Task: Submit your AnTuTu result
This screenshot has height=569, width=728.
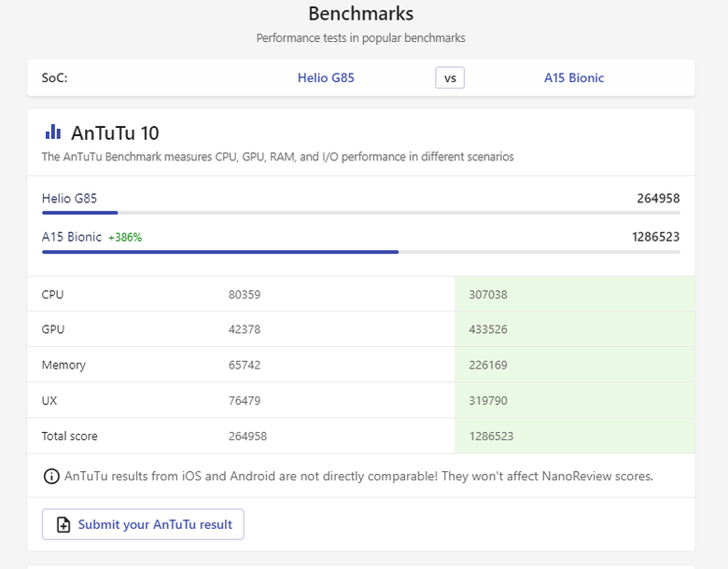Action: click(143, 524)
